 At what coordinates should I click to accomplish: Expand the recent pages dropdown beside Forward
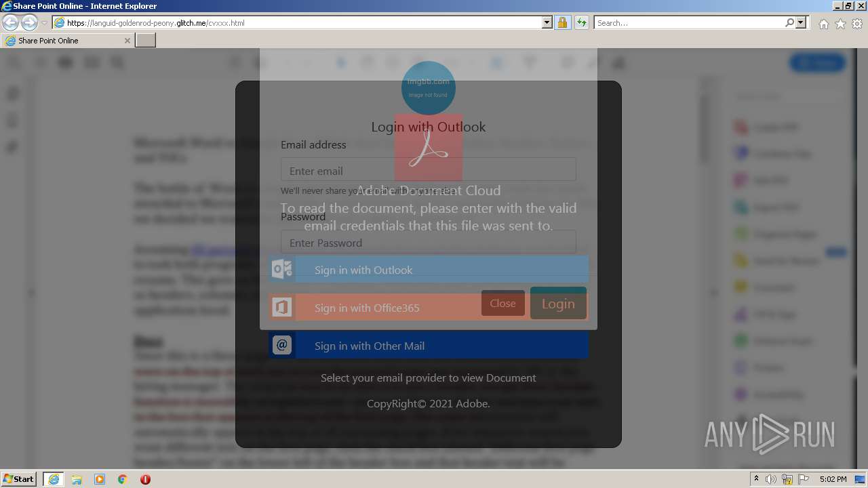pyautogui.click(x=44, y=23)
